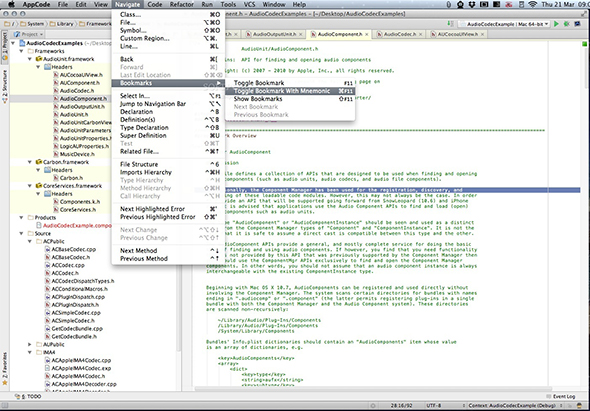This screenshot has width=590, height=411.
Task: Click the root folder icon in navigation bar
Action: point(6,24)
